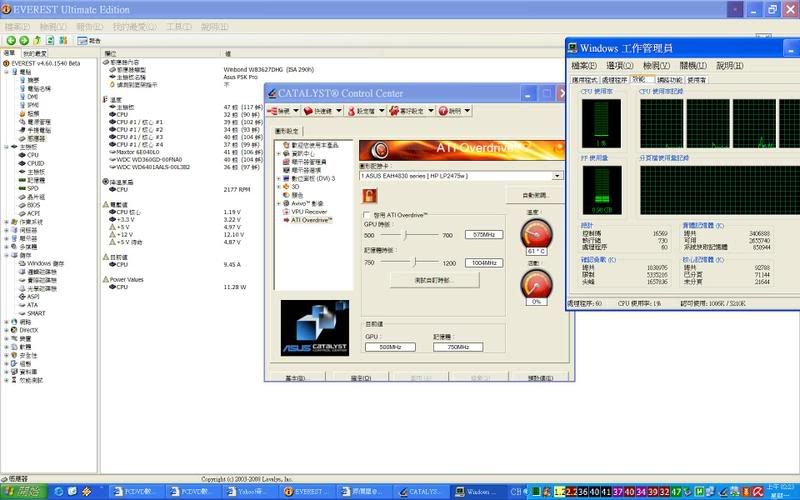Image resolution: width=800 pixels, height=500 pixels.
Task: Collapse the 主機板 motherboard node in EVEREST
Action: point(7,147)
